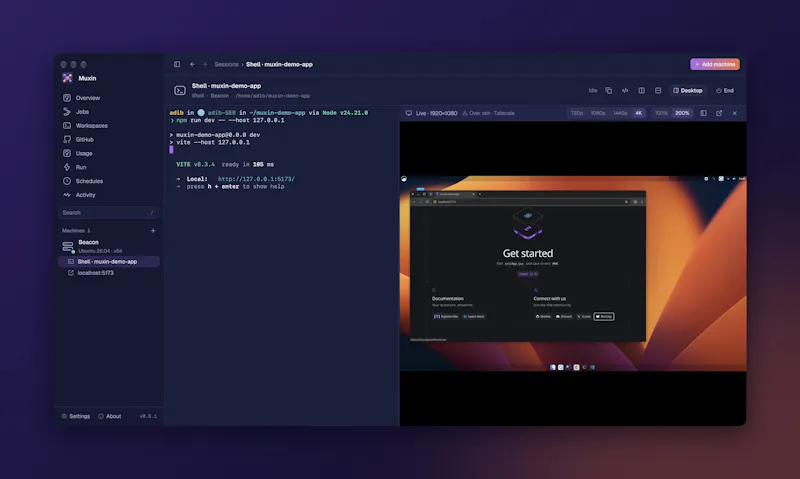Click the Discord button in remote browser

click(x=564, y=316)
